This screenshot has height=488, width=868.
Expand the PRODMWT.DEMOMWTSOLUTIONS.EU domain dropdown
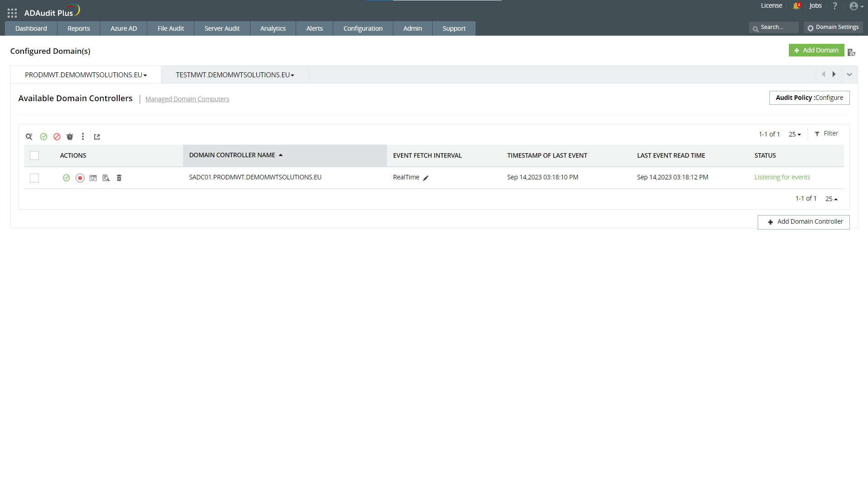pyautogui.click(x=145, y=75)
